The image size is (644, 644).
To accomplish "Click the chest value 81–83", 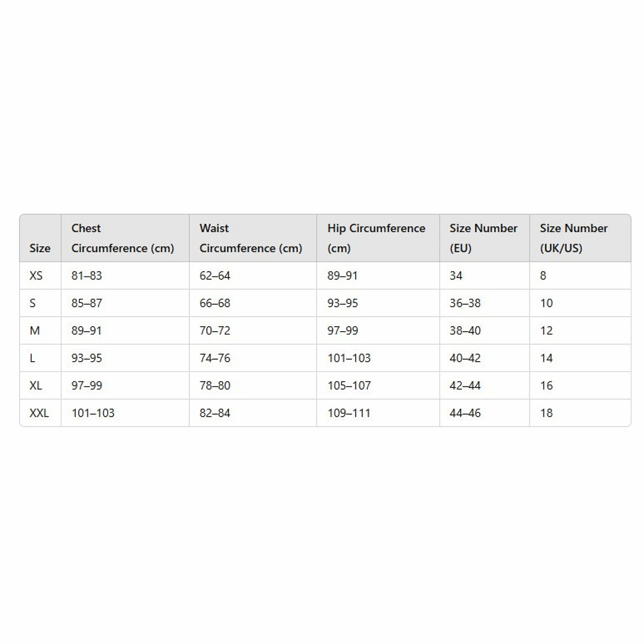I will pyautogui.click(x=86, y=276).
